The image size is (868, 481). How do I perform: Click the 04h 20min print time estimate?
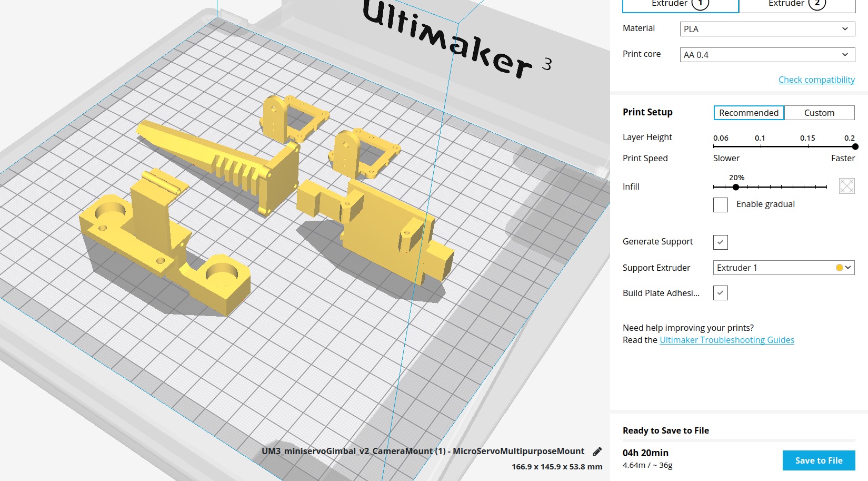(645, 453)
